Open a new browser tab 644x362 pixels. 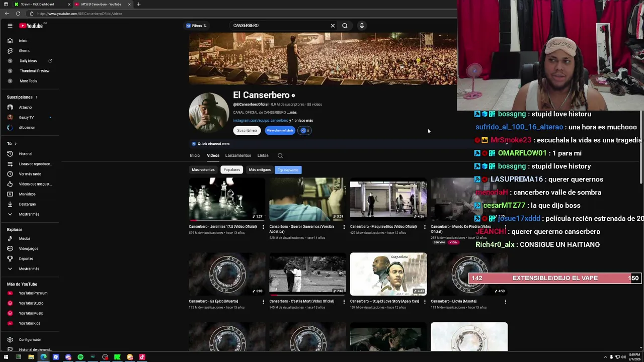pos(138,4)
